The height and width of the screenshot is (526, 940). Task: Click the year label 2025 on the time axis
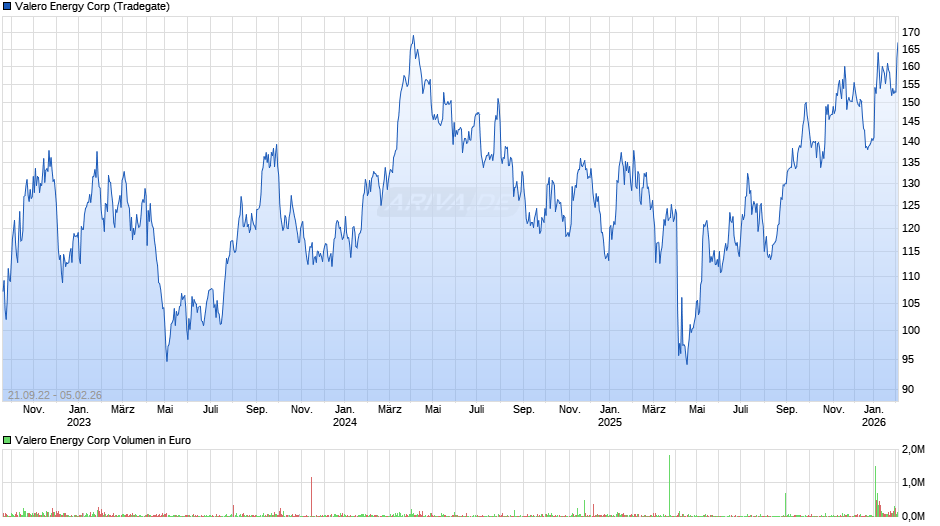[610, 422]
